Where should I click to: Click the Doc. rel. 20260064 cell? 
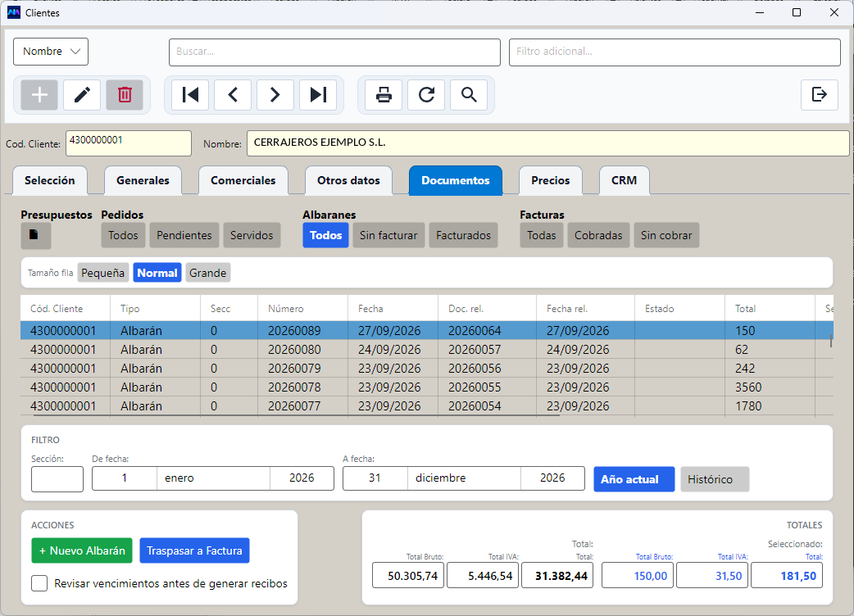[487, 330]
